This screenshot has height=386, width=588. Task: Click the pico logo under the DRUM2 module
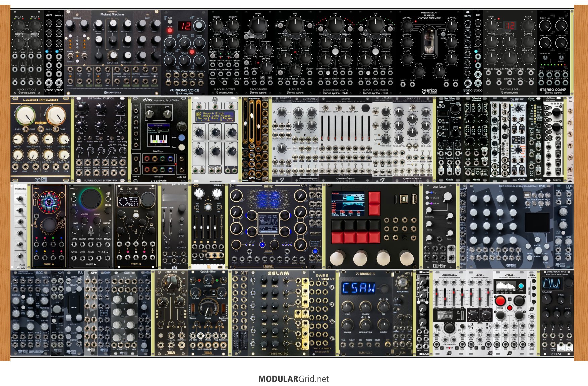tap(59, 90)
